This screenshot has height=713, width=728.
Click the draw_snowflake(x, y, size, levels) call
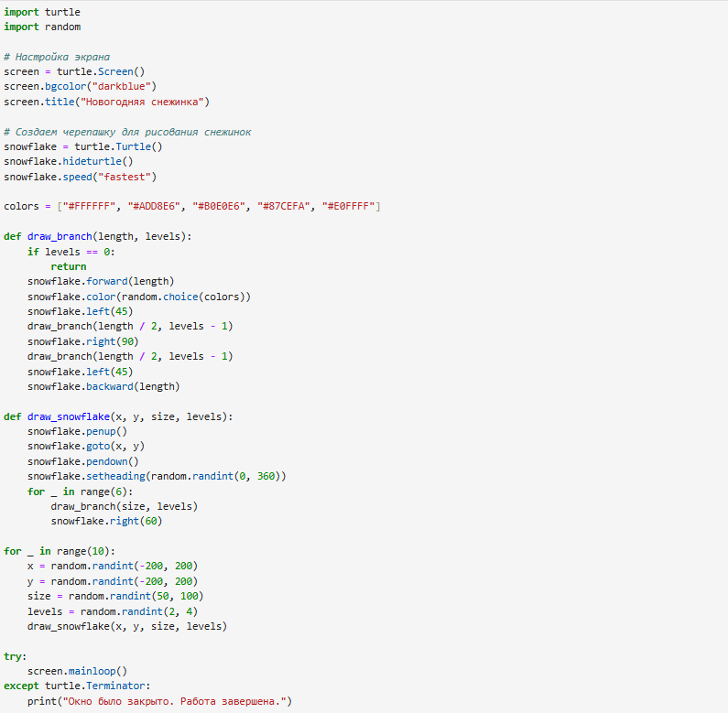tap(127, 627)
